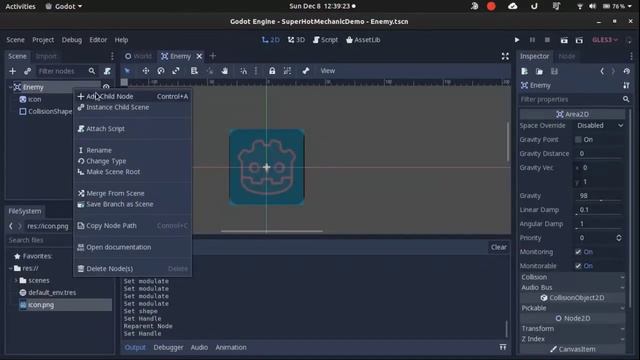Click the Priority stepper arrows
The width and height of the screenshot is (640, 360).
(619, 238)
